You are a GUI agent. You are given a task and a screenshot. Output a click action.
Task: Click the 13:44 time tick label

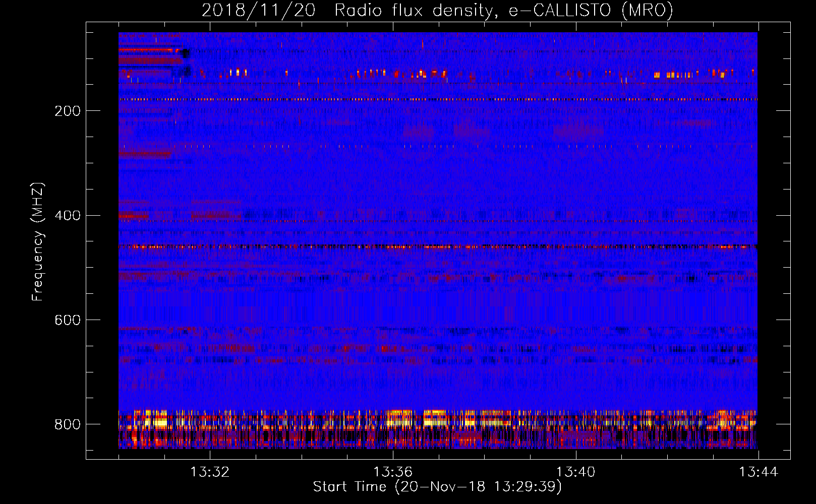pyautogui.click(x=759, y=472)
